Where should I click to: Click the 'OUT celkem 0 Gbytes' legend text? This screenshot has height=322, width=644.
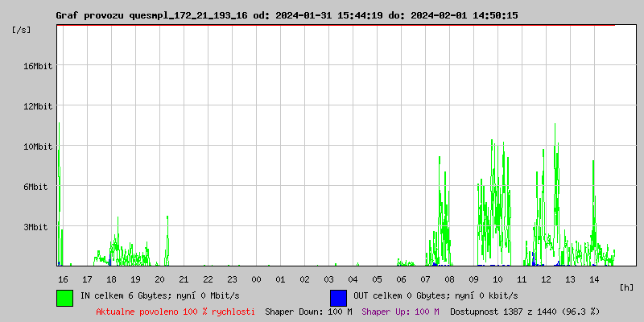coord(436,295)
